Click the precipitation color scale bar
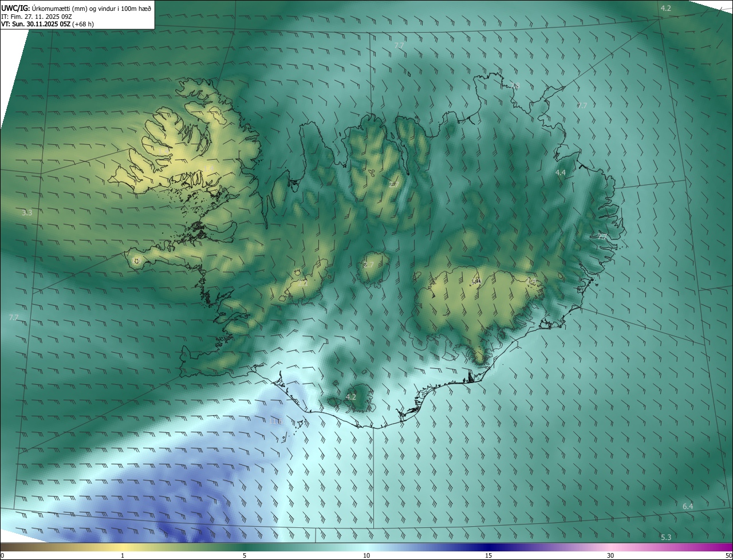 pyautogui.click(x=366, y=547)
